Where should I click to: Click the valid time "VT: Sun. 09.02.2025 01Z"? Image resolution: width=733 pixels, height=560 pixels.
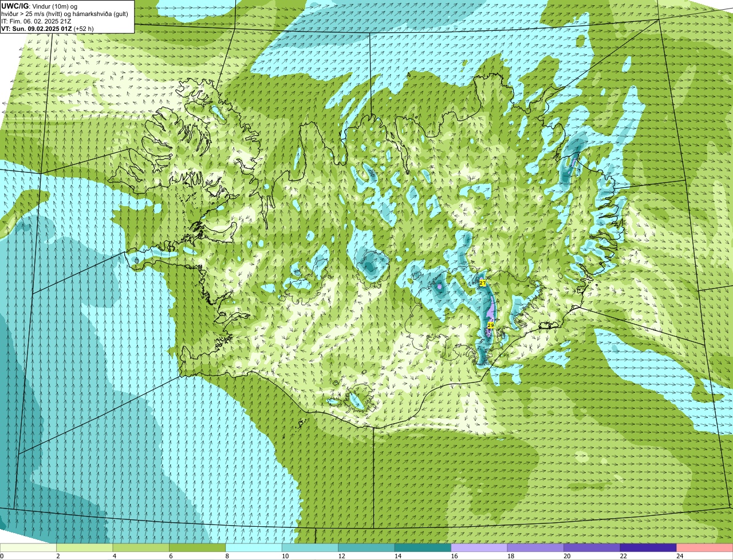pyautogui.click(x=36, y=28)
